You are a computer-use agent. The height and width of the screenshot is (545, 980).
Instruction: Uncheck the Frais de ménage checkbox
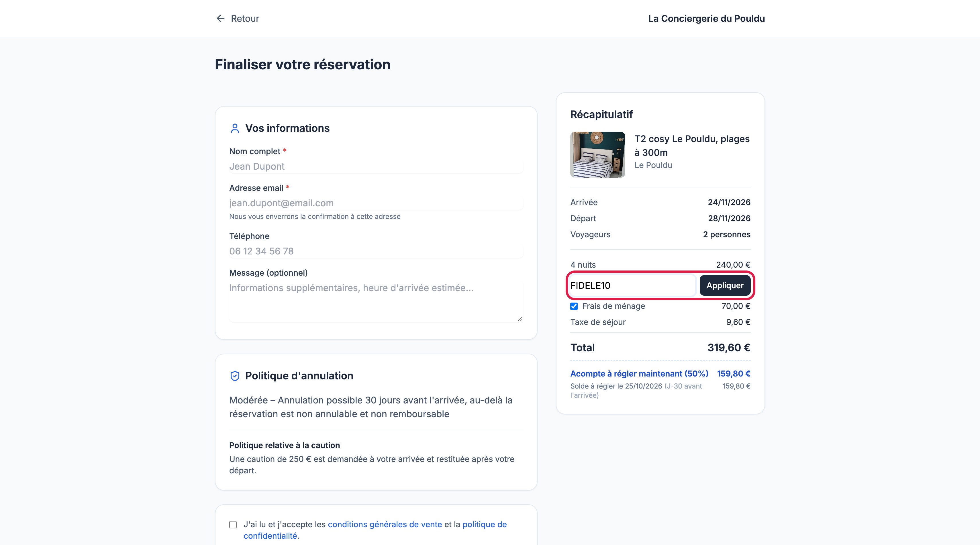(x=574, y=306)
